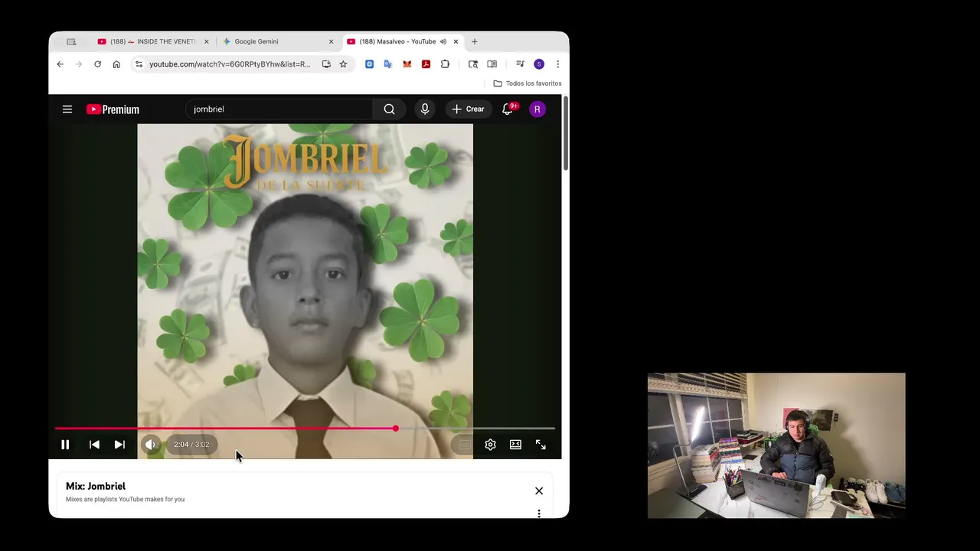The width and height of the screenshot is (980, 551).
Task: Mute audio on Masalveo tab speaker
Action: (x=443, y=41)
